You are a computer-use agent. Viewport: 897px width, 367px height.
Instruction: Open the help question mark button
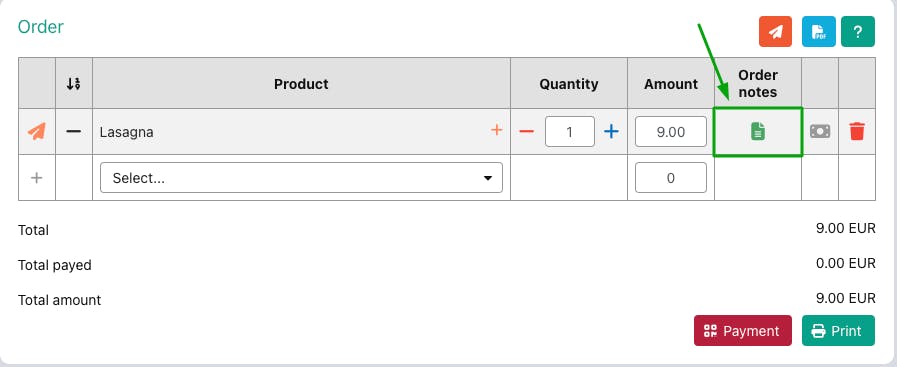pos(858,31)
